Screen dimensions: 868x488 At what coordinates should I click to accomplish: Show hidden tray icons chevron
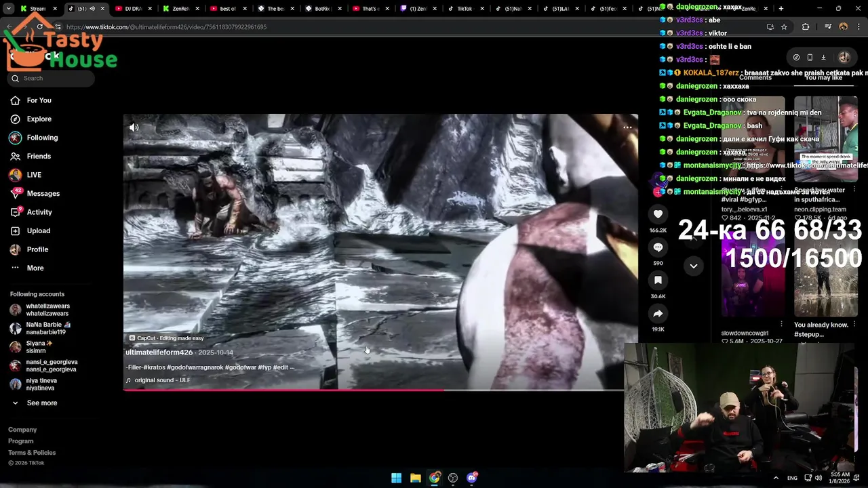pyautogui.click(x=776, y=478)
